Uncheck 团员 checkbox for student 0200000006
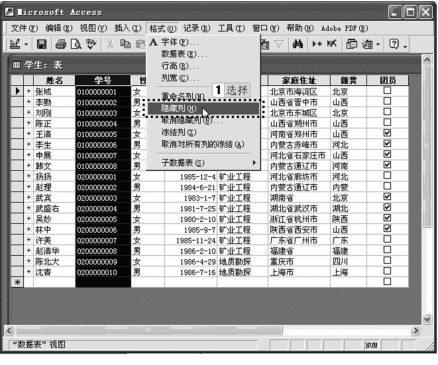This screenshot has width=438, height=365. [x=387, y=229]
